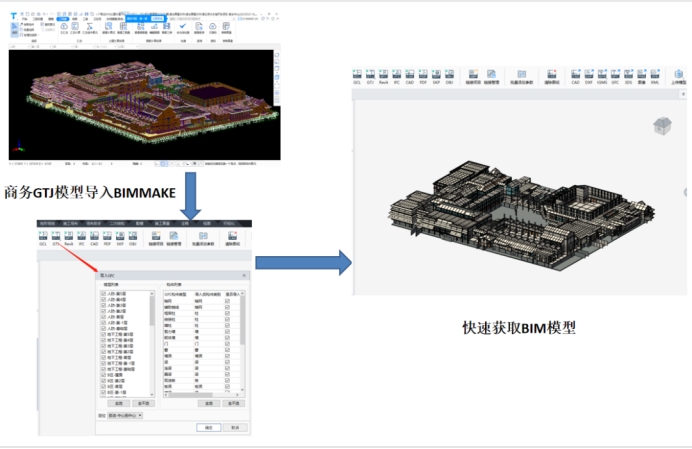Click 批量添加参数 icon in right BIMMAKE window
Screen dimensions: 692x449
[522, 76]
